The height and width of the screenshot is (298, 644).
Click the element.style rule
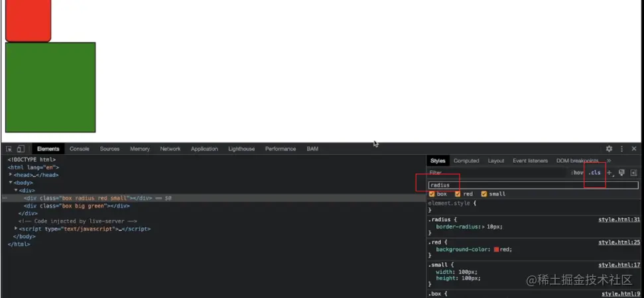[450, 203]
